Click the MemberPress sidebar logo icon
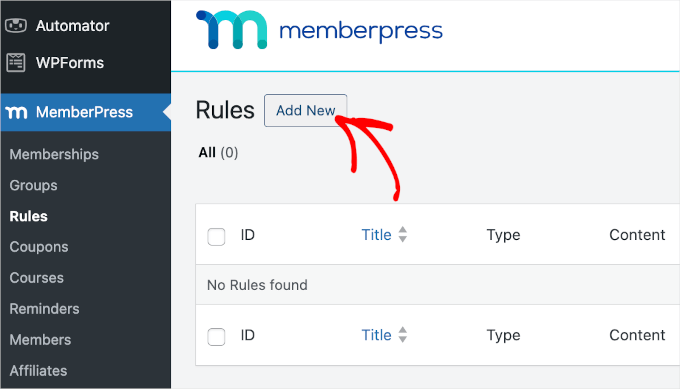 (16, 112)
